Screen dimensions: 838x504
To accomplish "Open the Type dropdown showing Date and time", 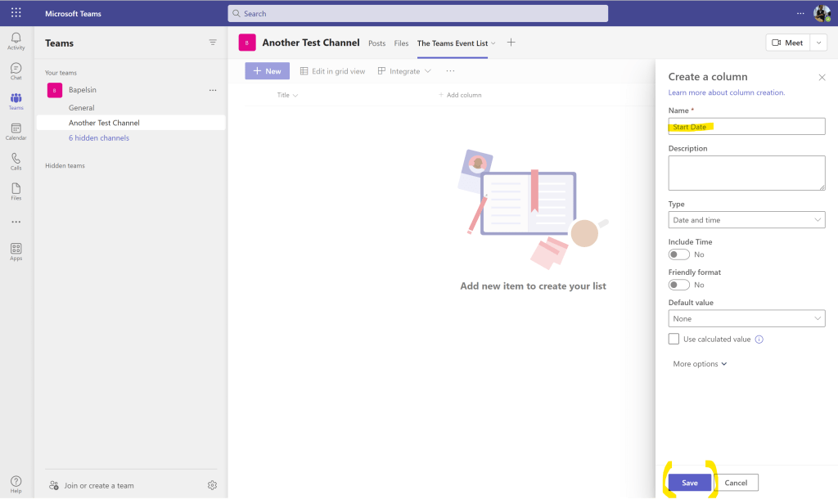I will pos(746,220).
